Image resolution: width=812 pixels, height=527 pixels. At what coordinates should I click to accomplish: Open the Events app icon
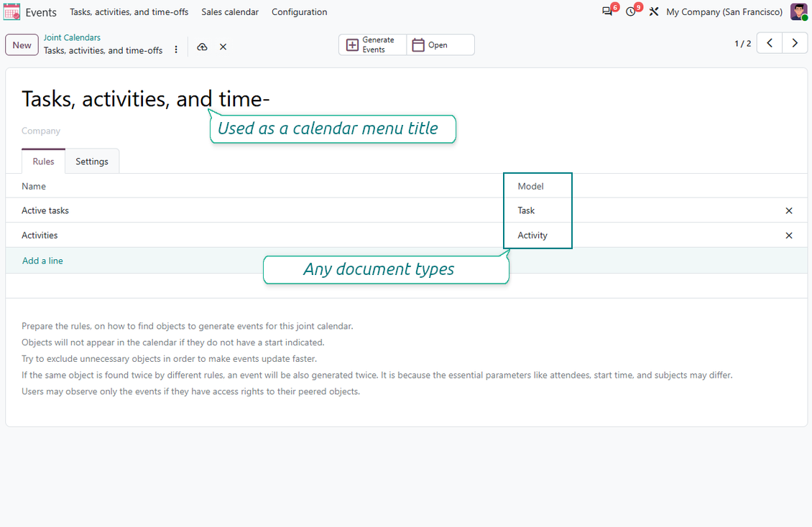pos(11,11)
